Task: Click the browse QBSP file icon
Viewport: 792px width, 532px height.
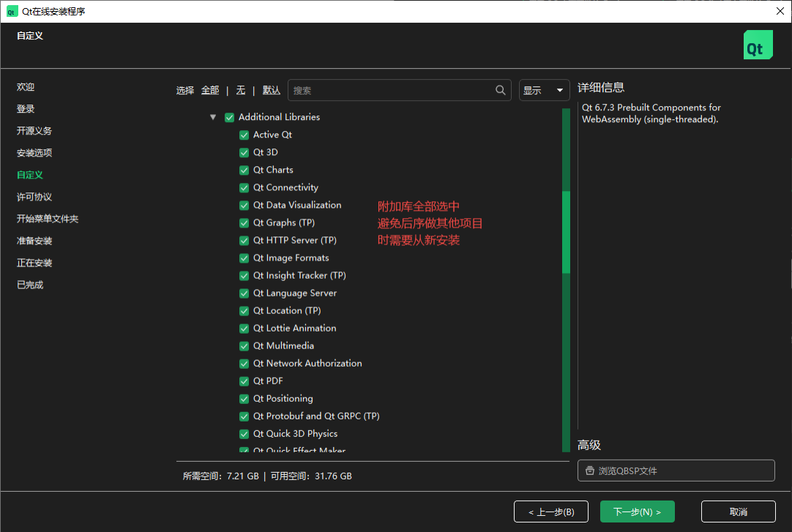Action: click(x=589, y=471)
